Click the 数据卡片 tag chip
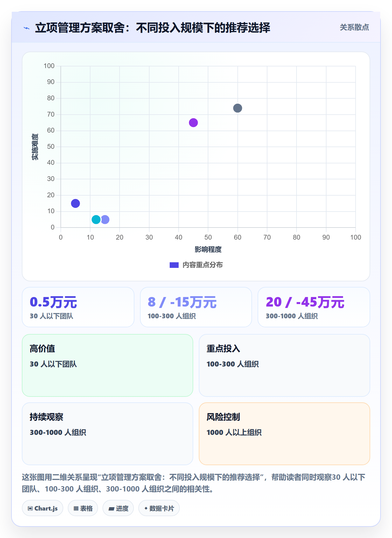The image size is (392, 538). [159, 508]
